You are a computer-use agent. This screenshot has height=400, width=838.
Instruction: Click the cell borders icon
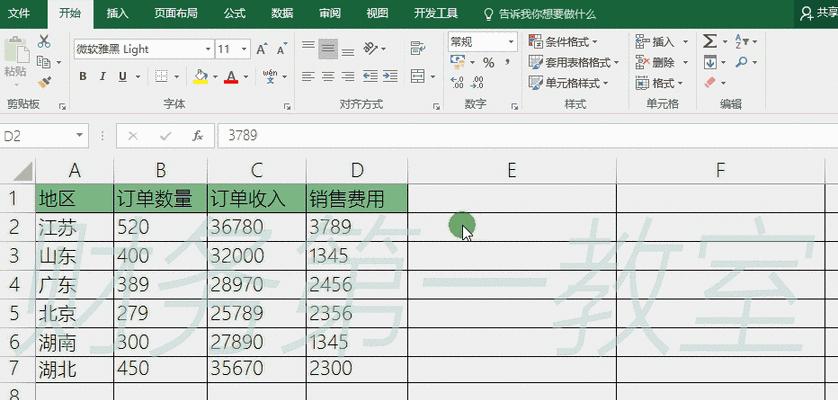(x=161, y=76)
